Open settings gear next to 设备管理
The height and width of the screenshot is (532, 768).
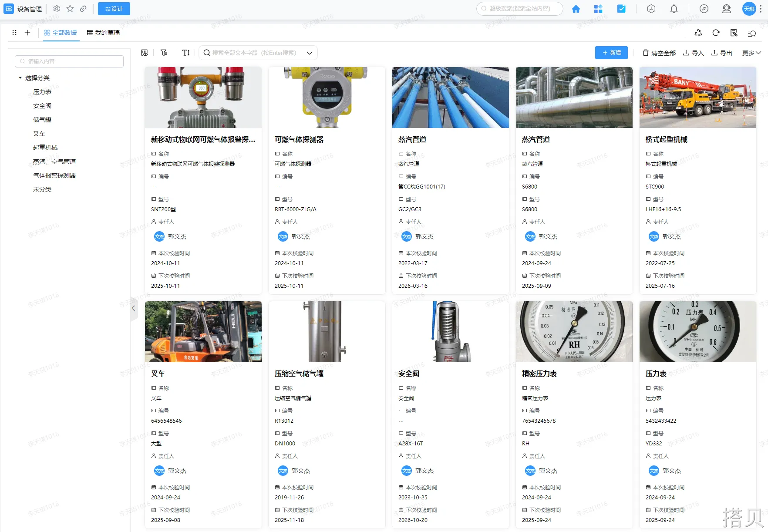coord(57,9)
